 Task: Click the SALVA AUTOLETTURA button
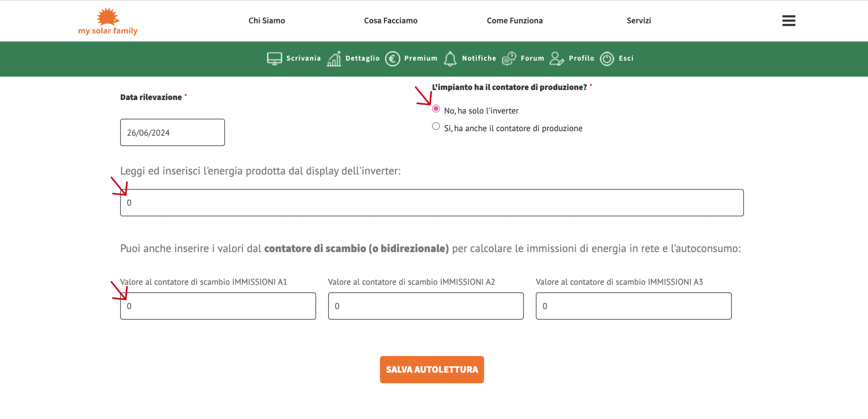pyautogui.click(x=432, y=370)
